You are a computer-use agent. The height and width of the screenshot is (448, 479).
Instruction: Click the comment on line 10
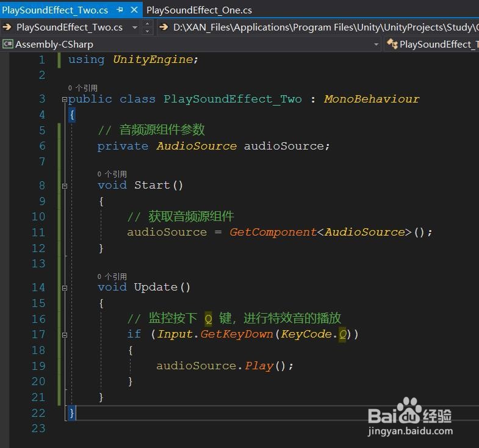point(181,217)
